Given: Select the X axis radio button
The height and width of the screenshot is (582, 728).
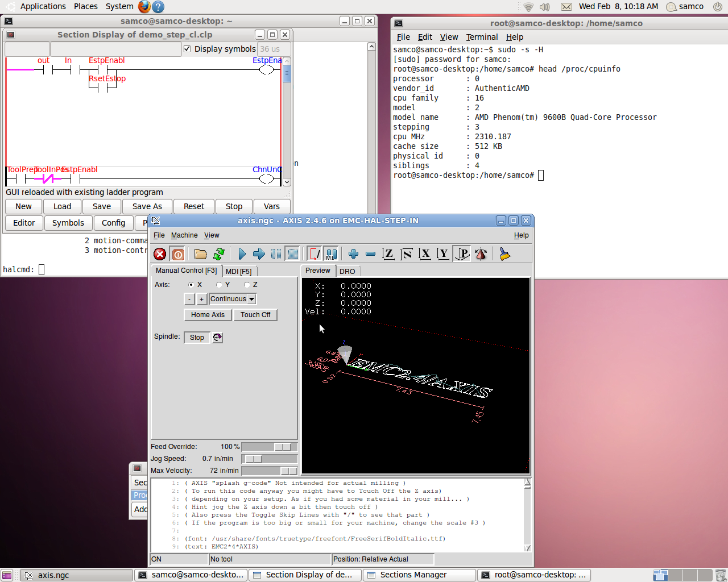Looking at the screenshot, I should point(191,285).
